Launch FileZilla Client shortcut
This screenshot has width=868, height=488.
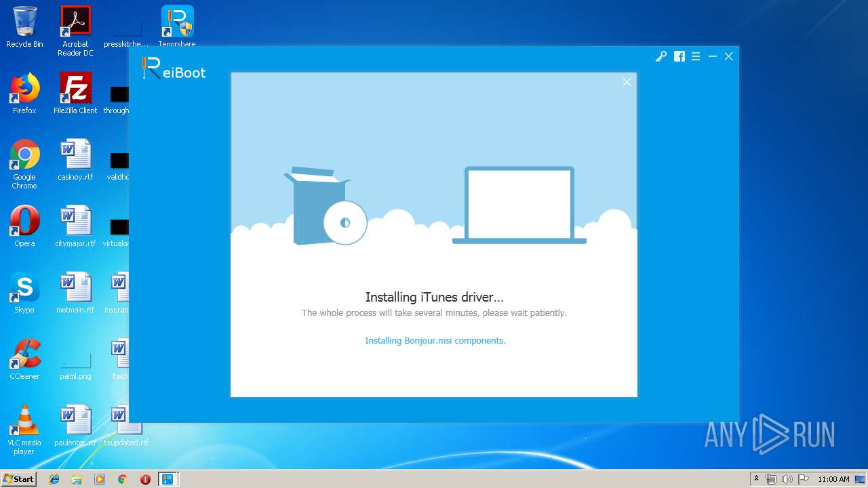pos(75,94)
